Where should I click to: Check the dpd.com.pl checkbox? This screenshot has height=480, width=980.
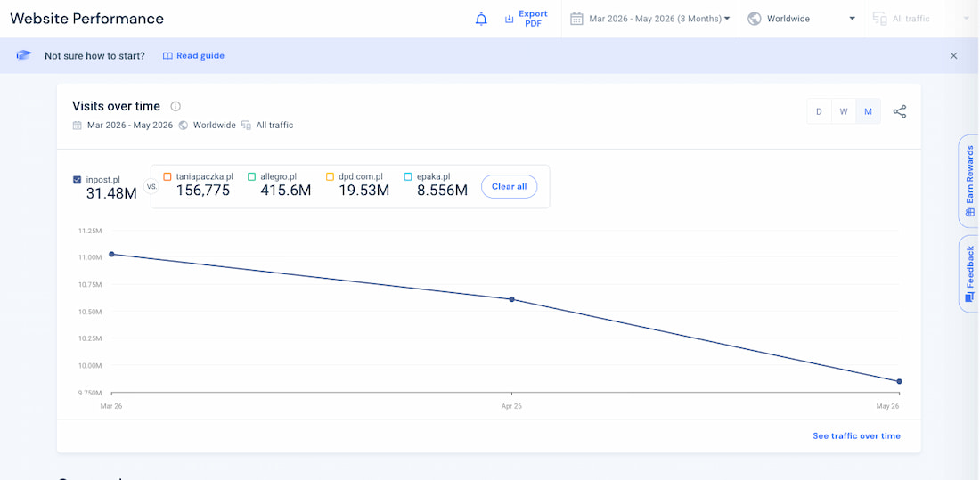click(330, 177)
